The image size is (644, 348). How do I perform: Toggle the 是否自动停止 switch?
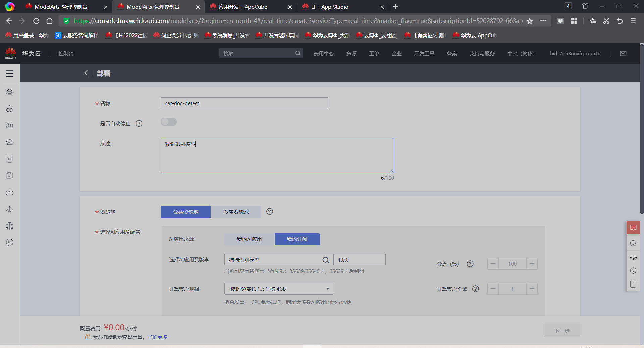pyautogui.click(x=169, y=122)
